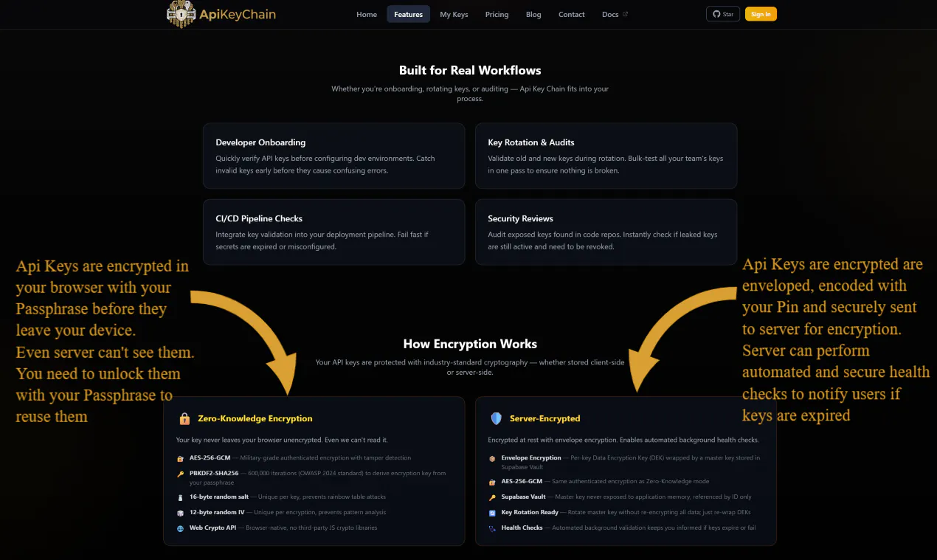Click the Key Rotation Ready label
937x560 pixels.
tap(530, 512)
